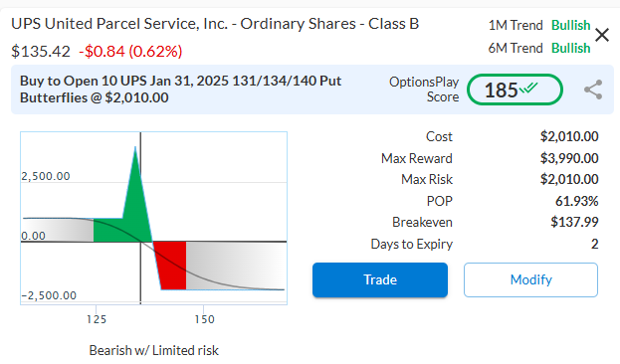The height and width of the screenshot is (364, 620).
Task: Click the Max Reward value $3,990.00
Action: pyautogui.click(x=569, y=158)
